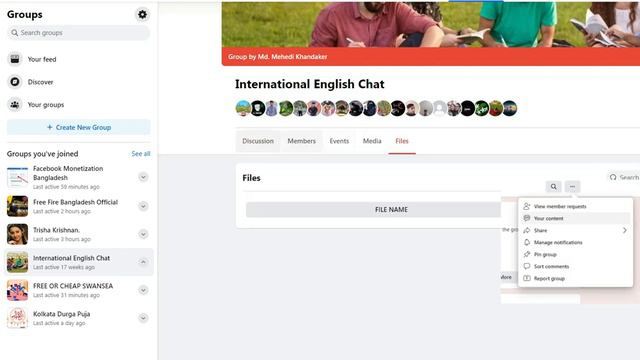Click the Discover compass icon

coord(15,82)
